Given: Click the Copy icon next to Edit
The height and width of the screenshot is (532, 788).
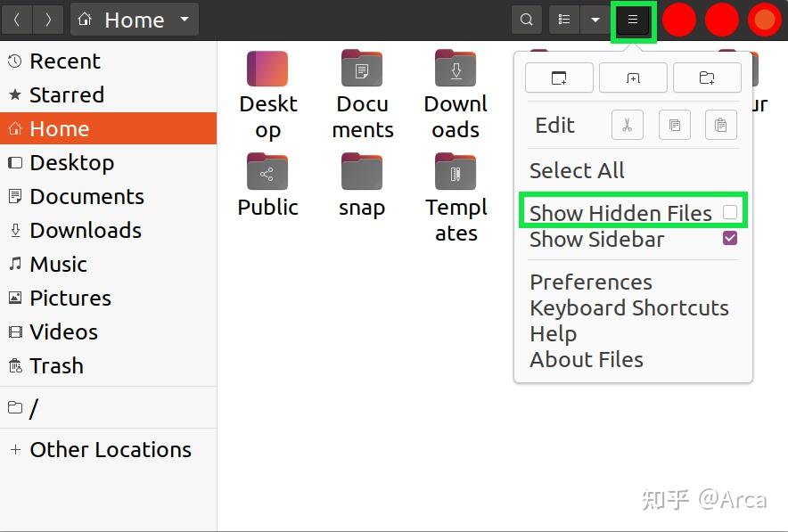Looking at the screenshot, I should point(674,125).
